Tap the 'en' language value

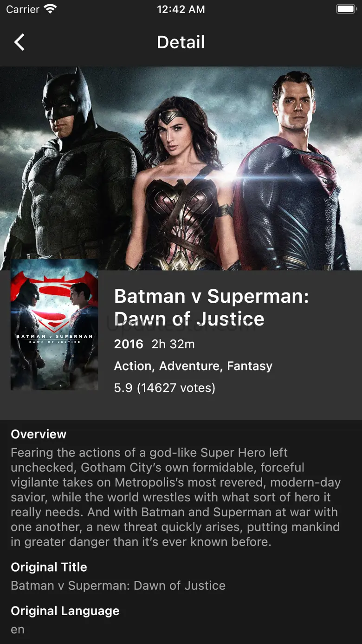[18, 630]
